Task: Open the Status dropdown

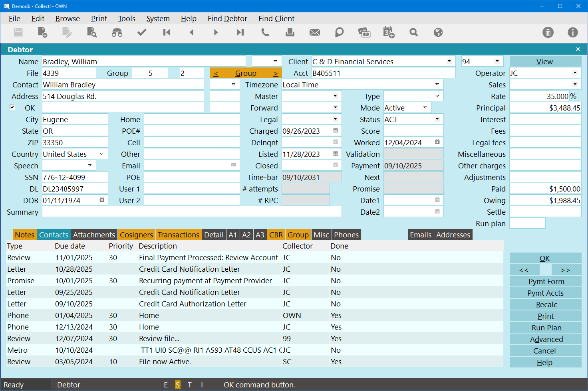Action: click(437, 119)
